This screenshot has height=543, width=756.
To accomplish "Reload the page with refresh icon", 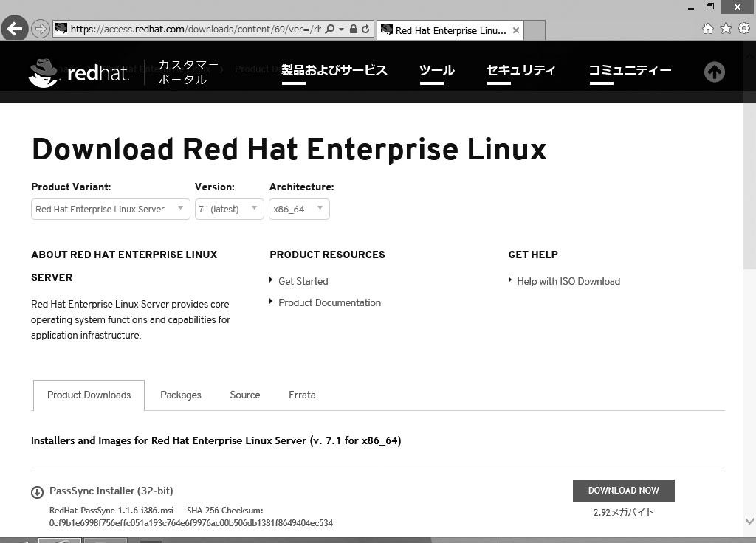I will [365, 29].
